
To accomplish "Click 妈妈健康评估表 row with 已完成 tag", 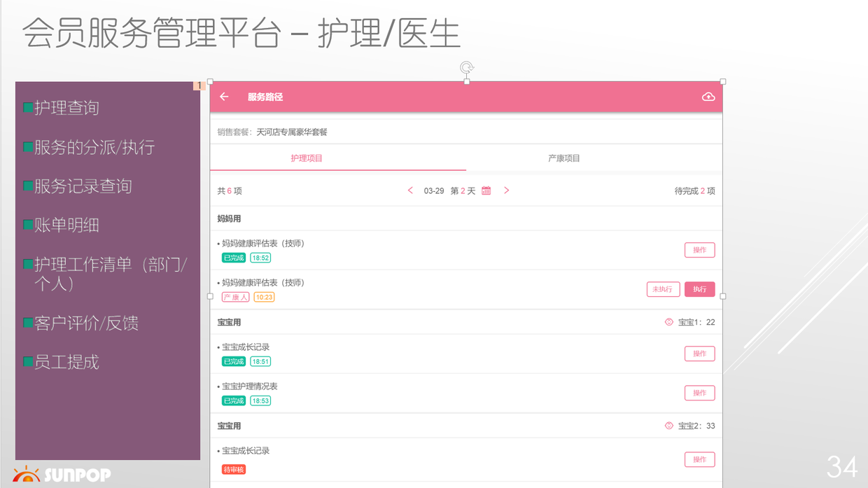I will (x=465, y=250).
